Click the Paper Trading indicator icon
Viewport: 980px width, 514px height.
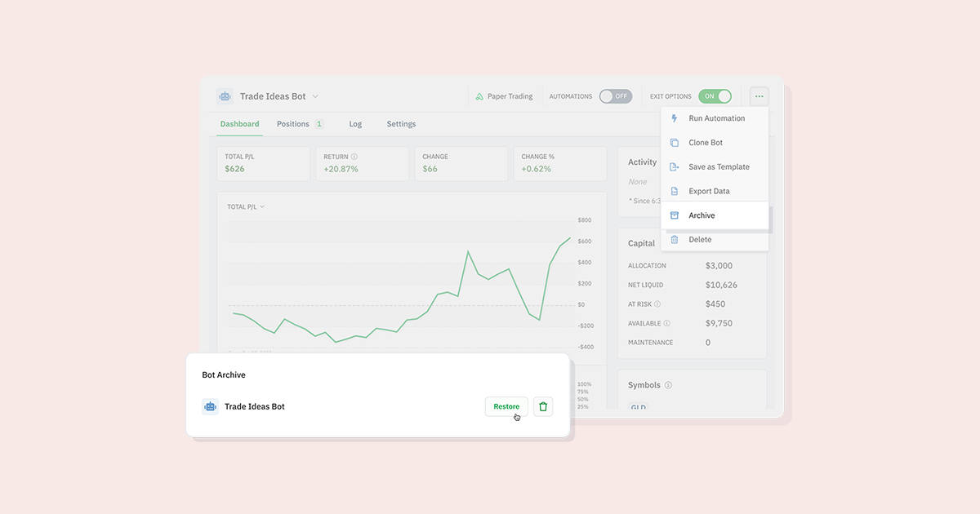[479, 95]
